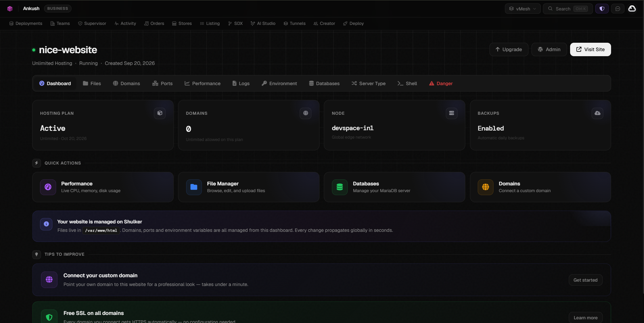Viewport: 644px width, 323px height.
Task: Open the Databases tab
Action: pos(324,83)
